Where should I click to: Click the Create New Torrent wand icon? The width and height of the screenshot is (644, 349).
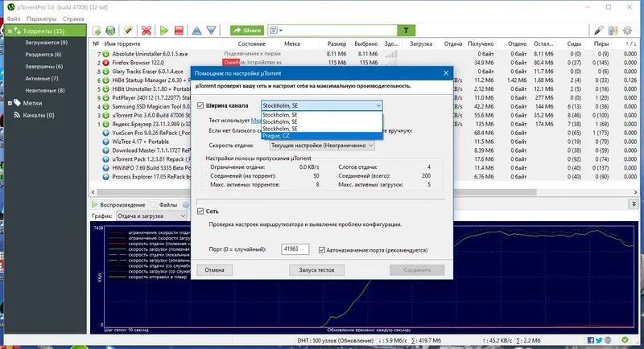point(128,31)
